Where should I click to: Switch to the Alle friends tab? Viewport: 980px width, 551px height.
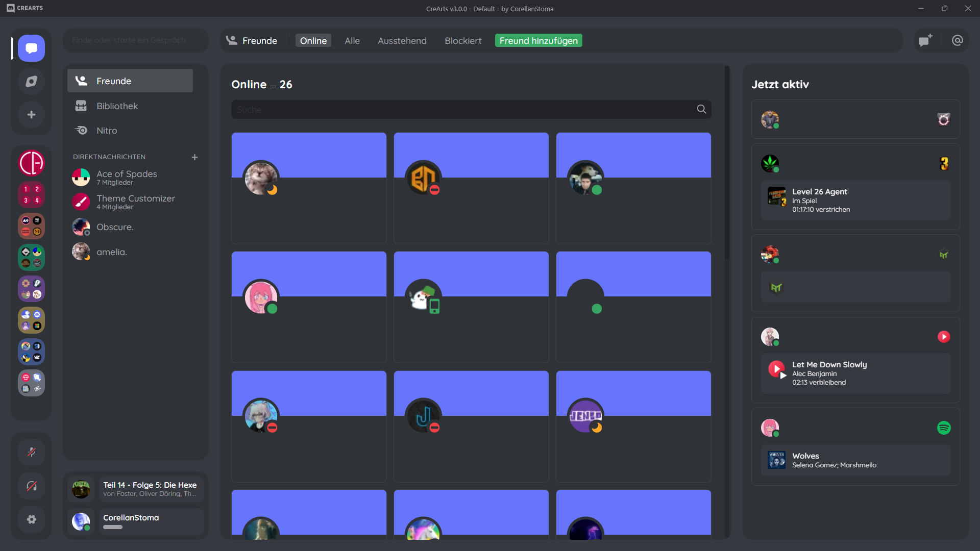click(352, 41)
